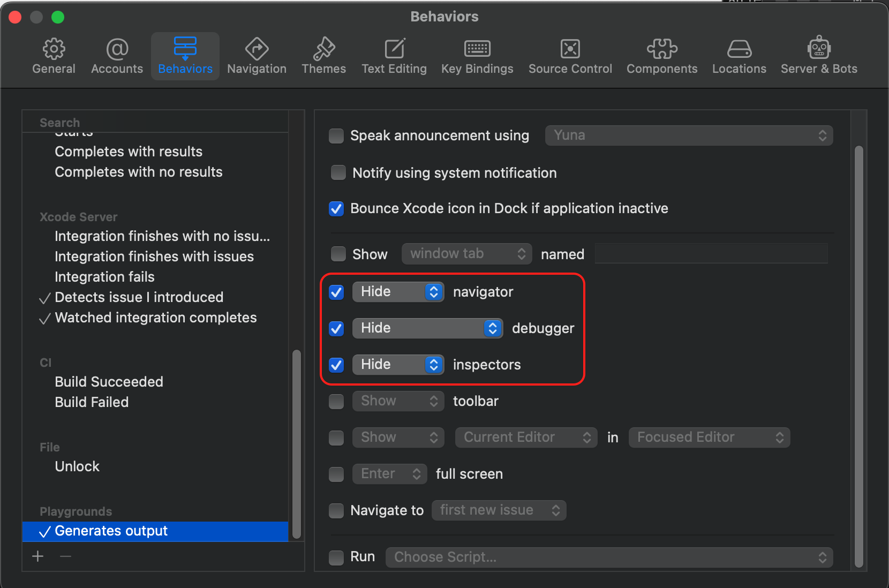Uncheck the navigator checkbox

336,292
